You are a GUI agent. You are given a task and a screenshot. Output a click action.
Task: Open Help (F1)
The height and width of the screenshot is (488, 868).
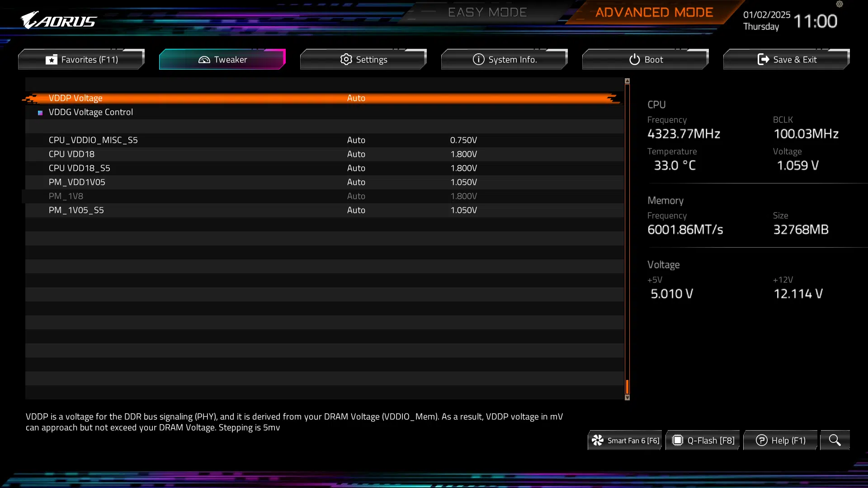[x=781, y=440]
